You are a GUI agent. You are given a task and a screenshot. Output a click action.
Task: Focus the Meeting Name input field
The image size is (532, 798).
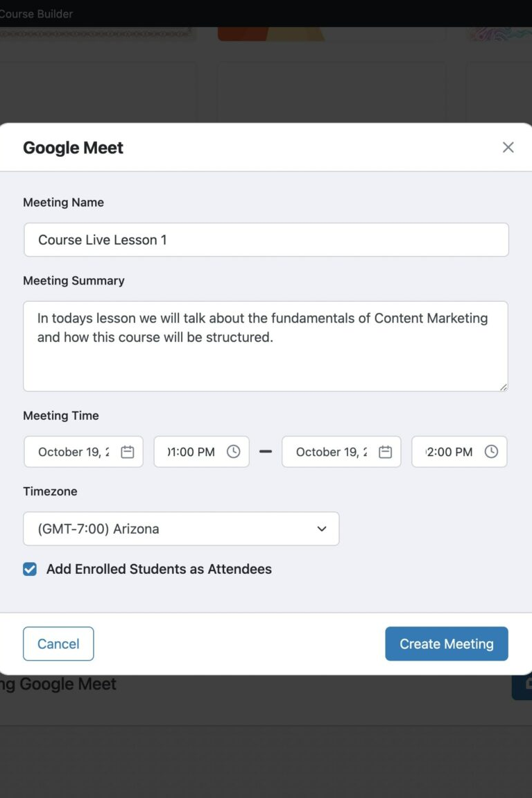(266, 240)
